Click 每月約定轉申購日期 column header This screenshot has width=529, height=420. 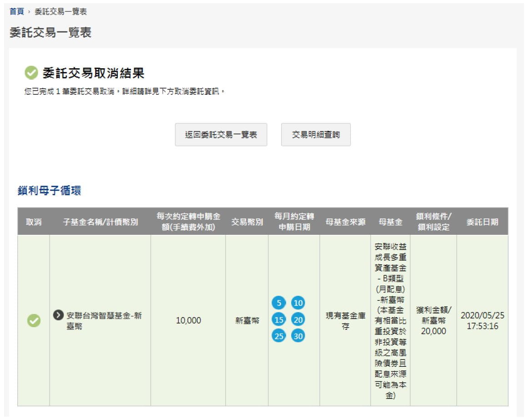point(294,222)
